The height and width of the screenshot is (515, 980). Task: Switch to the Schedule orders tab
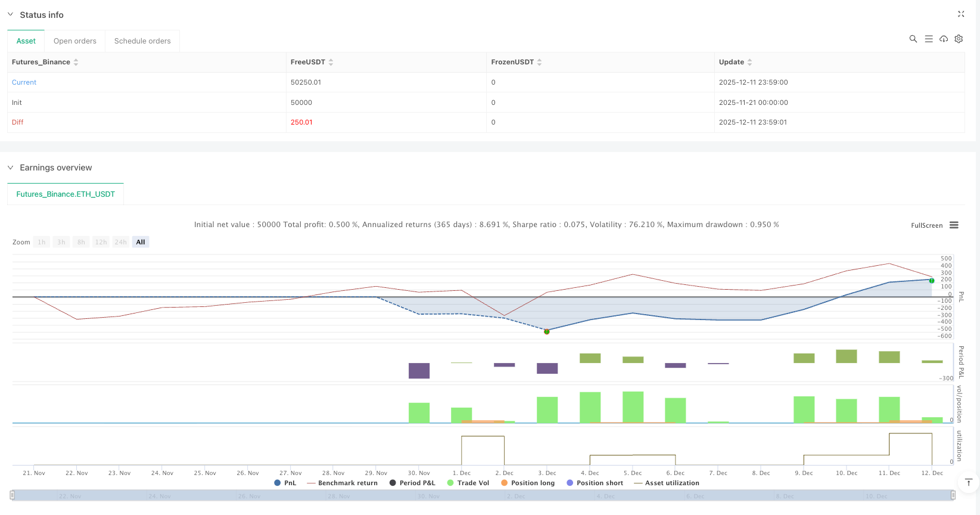point(142,41)
